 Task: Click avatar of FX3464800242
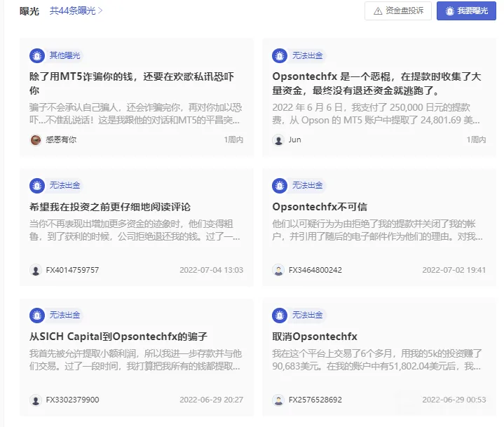[278, 270]
